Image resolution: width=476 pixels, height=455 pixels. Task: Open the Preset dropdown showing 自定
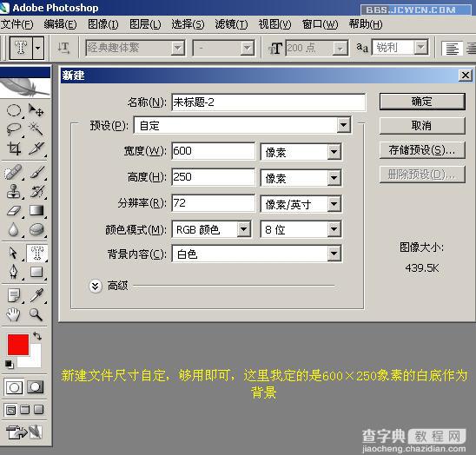click(x=242, y=125)
